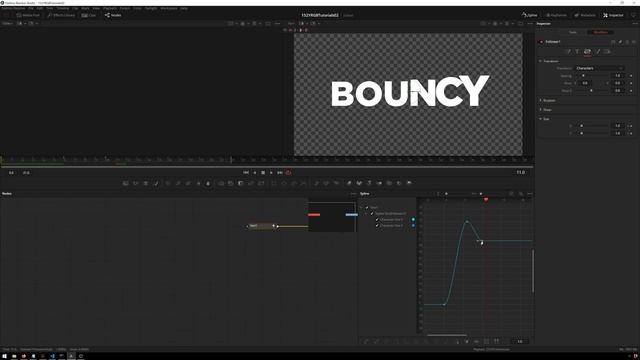The image size is (640, 360).
Task: Jump to the last frame button
Action: pyautogui.click(x=280, y=173)
